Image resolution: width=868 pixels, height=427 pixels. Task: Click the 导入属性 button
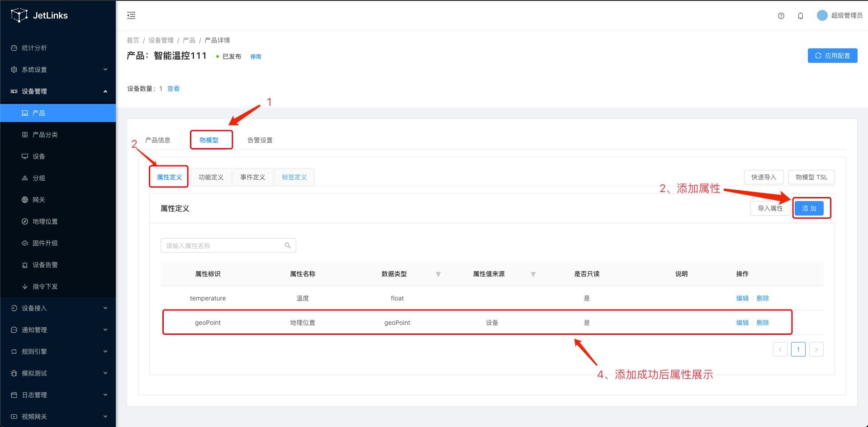click(770, 208)
